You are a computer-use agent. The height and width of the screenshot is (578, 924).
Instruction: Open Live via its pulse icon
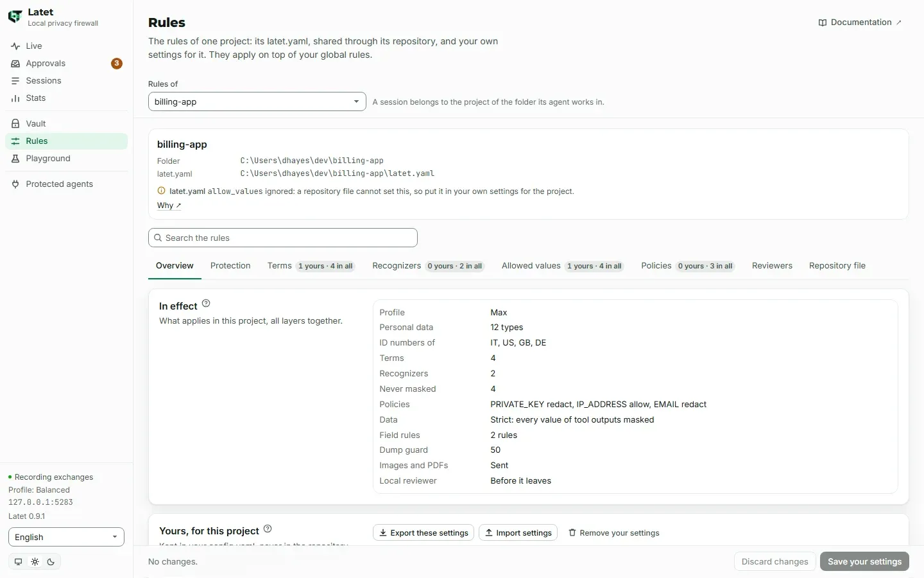[x=15, y=46]
